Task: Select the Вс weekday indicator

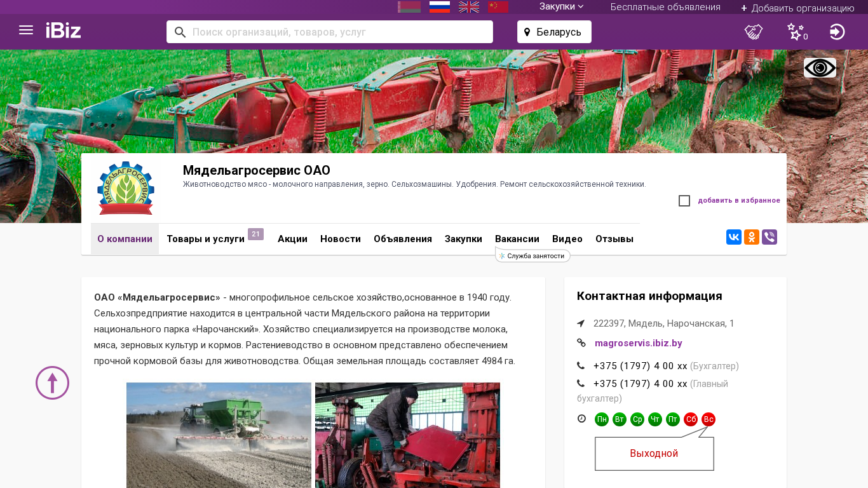Action: (x=709, y=419)
